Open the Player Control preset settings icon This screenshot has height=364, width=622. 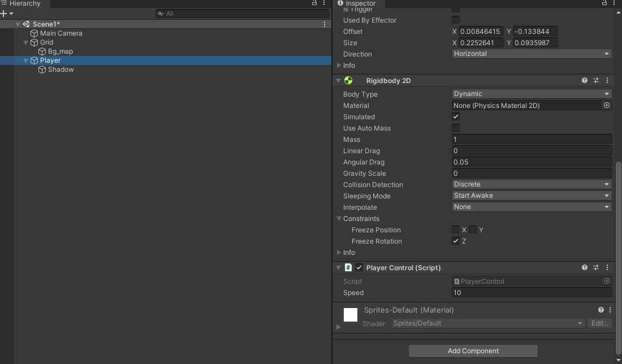coord(596,268)
